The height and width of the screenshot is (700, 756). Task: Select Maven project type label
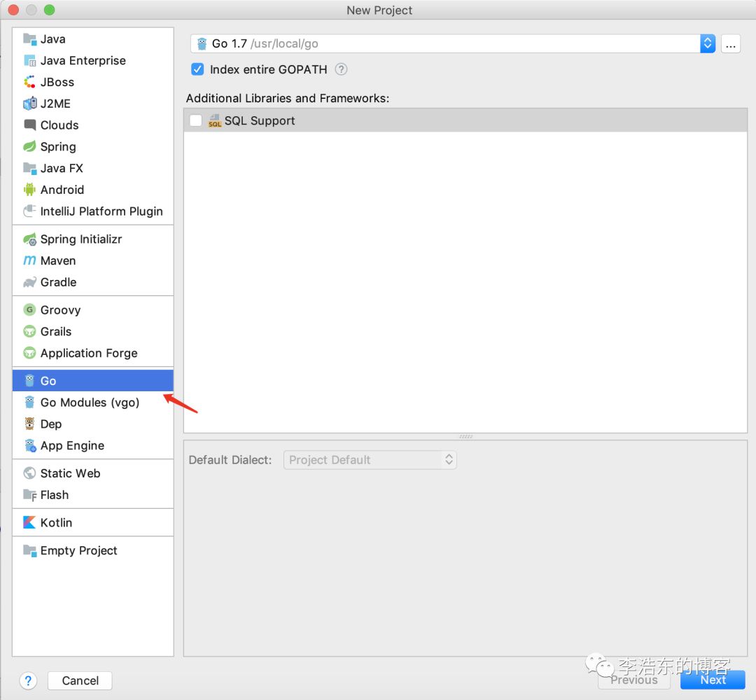(58, 261)
